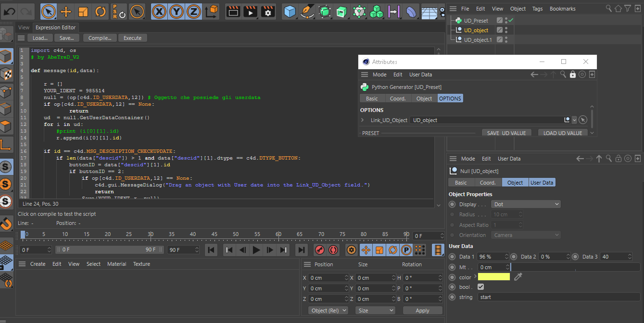This screenshot has width=644, height=323.
Task: Click the link field pick-object icon
Action: (x=582, y=120)
